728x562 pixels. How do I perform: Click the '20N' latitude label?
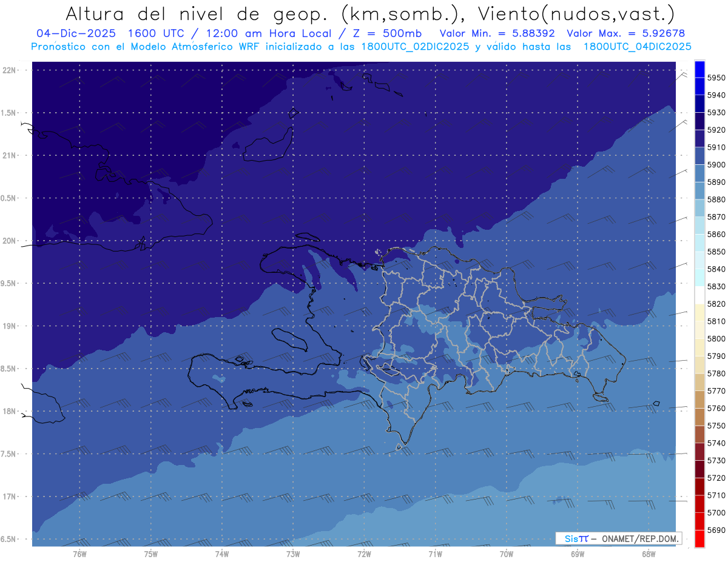10,241
